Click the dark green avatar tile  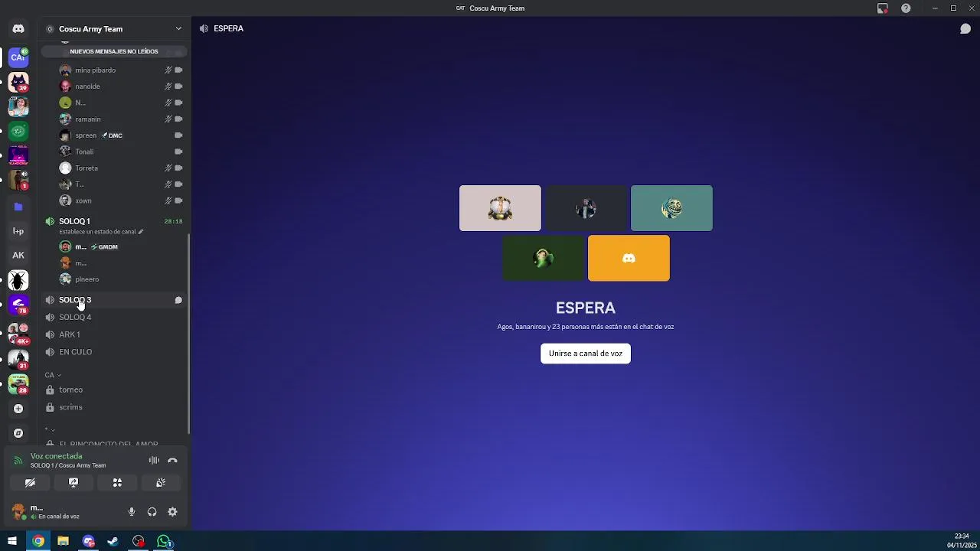pos(543,259)
